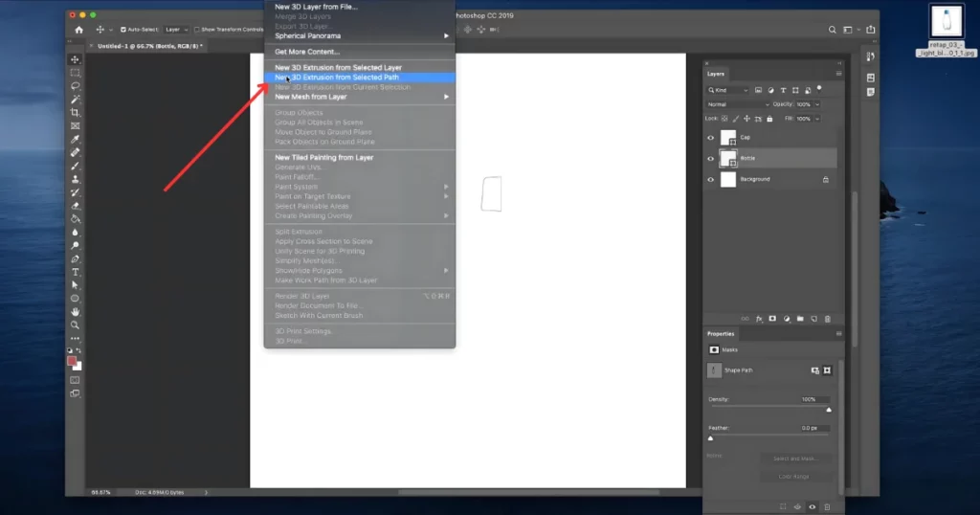The width and height of the screenshot is (980, 515).
Task: Select the Rectangular Marquee tool
Action: (75, 73)
